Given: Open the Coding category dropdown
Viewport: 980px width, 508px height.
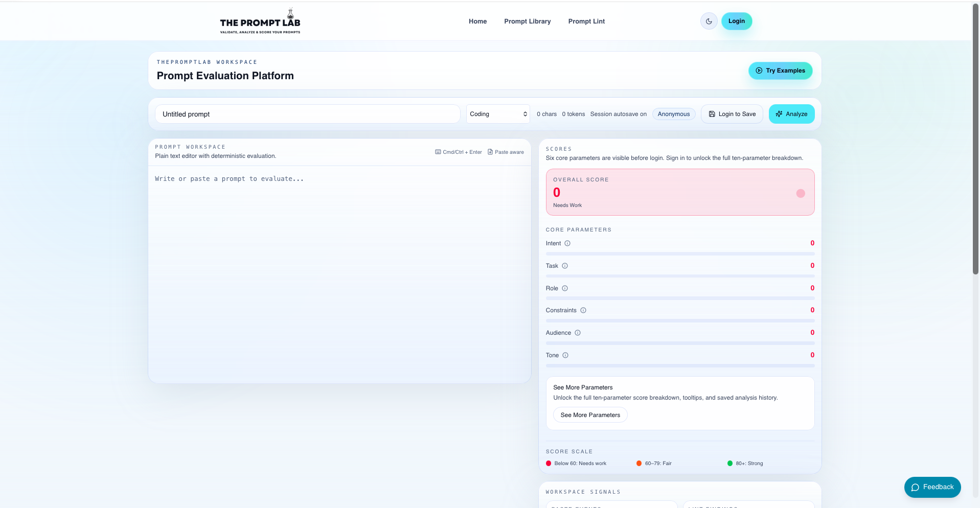Looking at the screenshot, I should click(x=498, y=114).
